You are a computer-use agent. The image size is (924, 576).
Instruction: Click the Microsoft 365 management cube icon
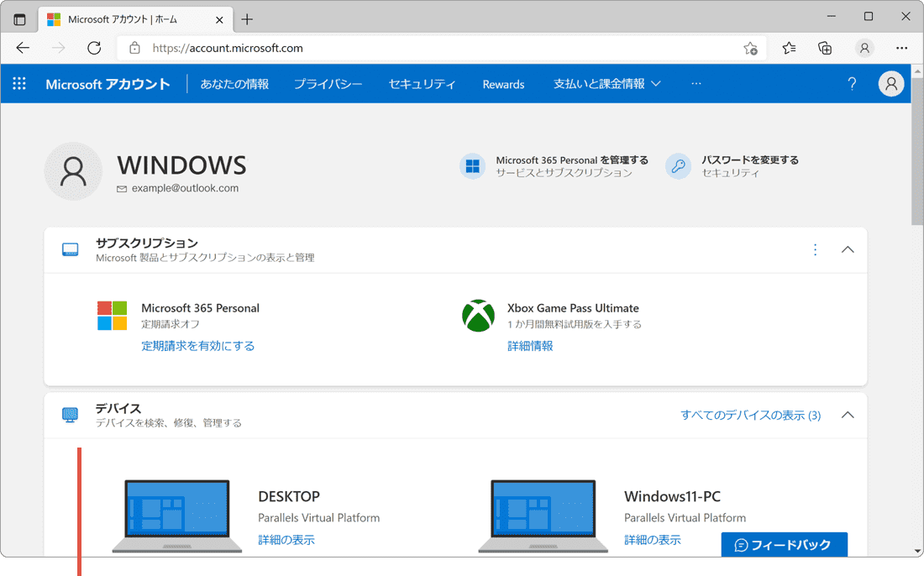coord(472,166)
